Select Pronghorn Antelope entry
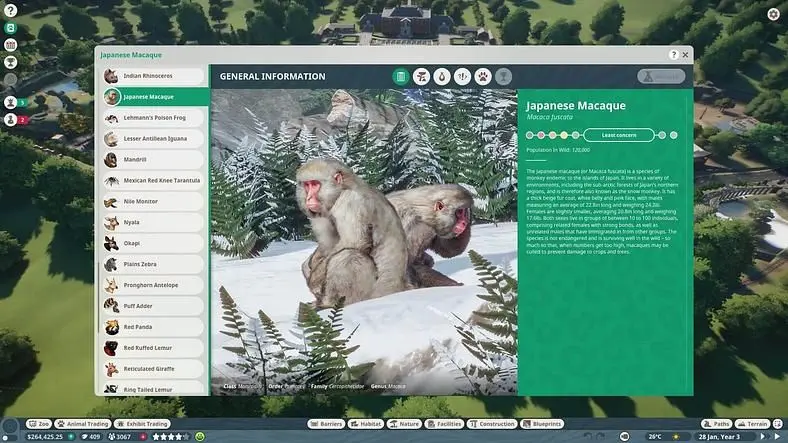Image resolution: width=788 pixels, height=443 pixels. coord(154,285)
